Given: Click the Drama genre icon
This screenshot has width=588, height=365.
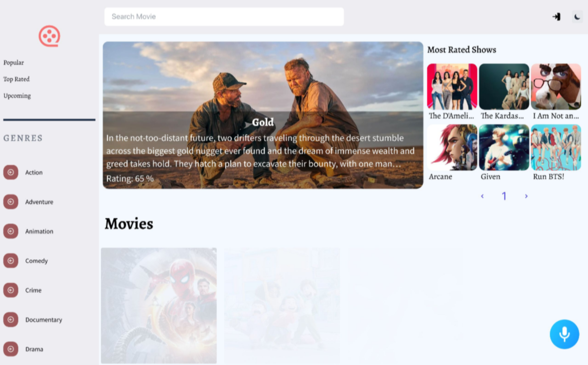Looking at the screenshot, I should pyautogui.click(x=11, y=349).
